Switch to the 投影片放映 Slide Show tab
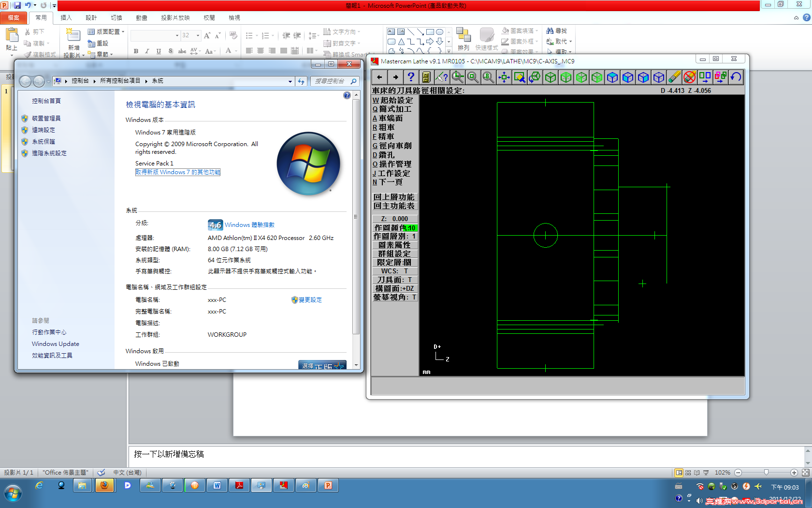The width and height of the screenshot is (812, 508). tap(175, 18)
